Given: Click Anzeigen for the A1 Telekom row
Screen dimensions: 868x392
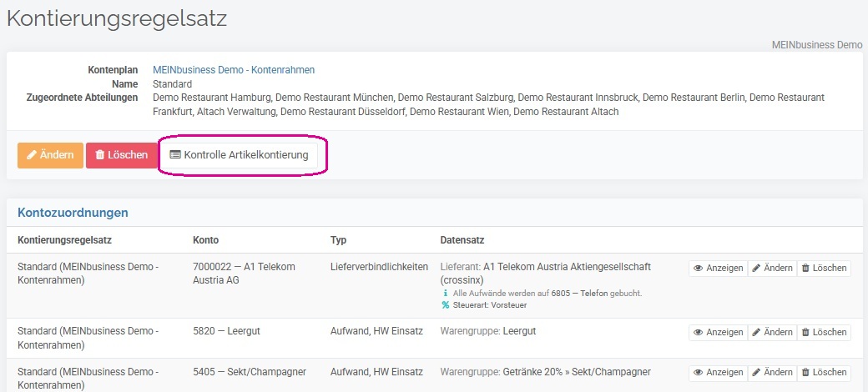Looking at the screenshot, I should [718, 269].
